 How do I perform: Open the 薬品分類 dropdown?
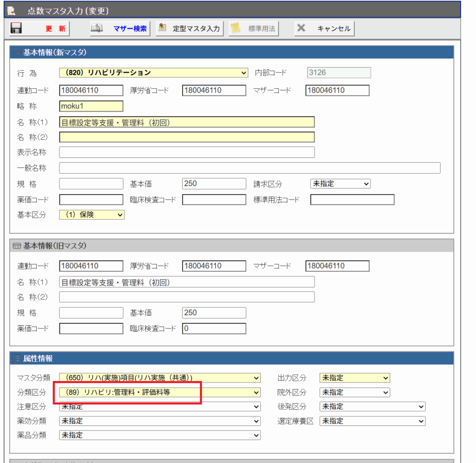pos(160,436)
